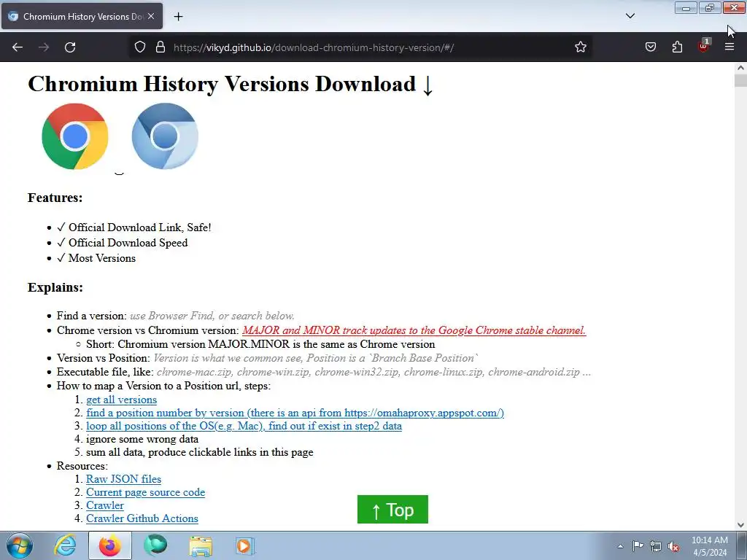View site security via padlock icon
This screenshot has height=560, width=747.
160,47
